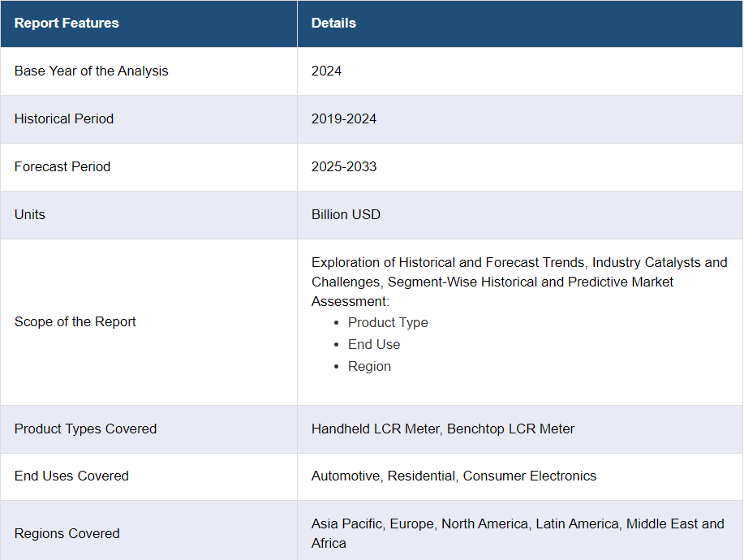Select the "Scope of the Report" label

[x=75, y=321]
